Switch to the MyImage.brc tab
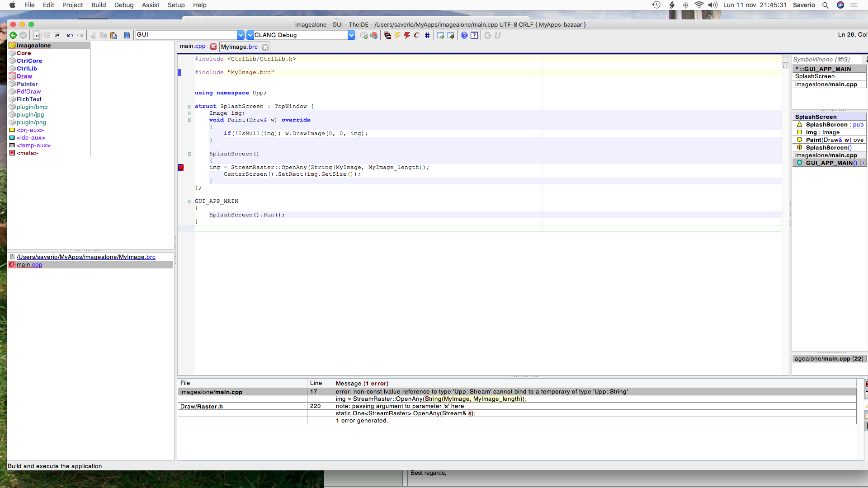The image size is (868, 488). 239,47
